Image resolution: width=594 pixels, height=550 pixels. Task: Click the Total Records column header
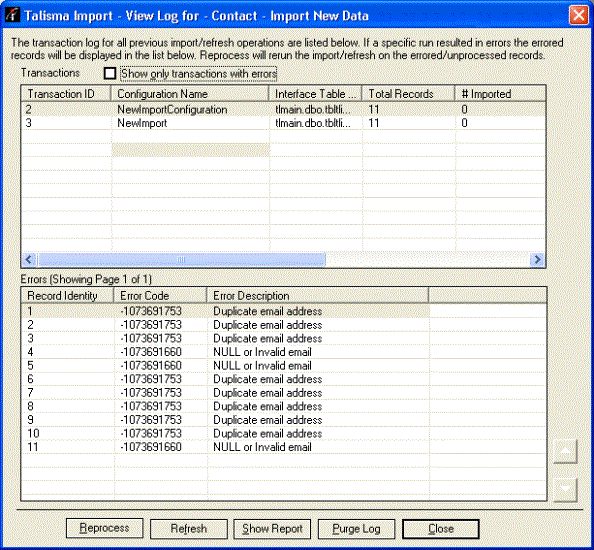point(408,94)
